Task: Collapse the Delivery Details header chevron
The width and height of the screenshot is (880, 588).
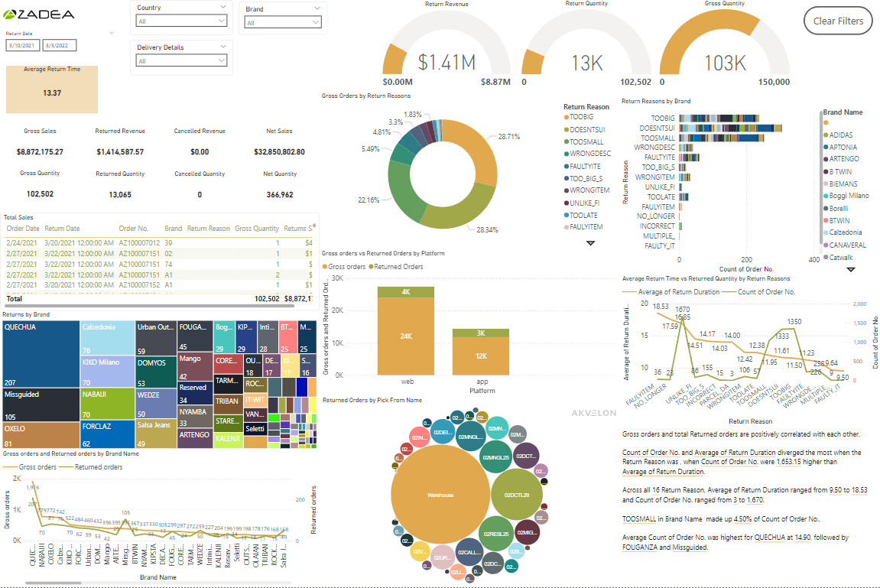Action: click(x=222, y=47)
